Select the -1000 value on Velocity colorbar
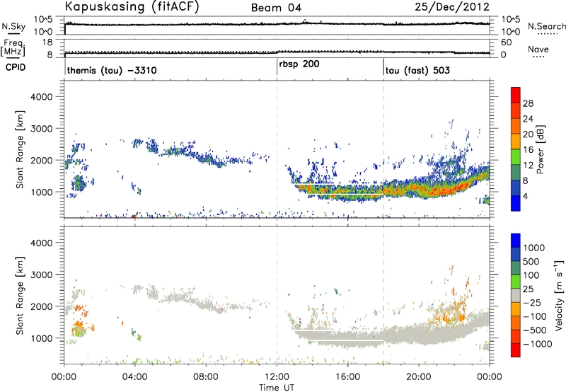 (538, 344)
